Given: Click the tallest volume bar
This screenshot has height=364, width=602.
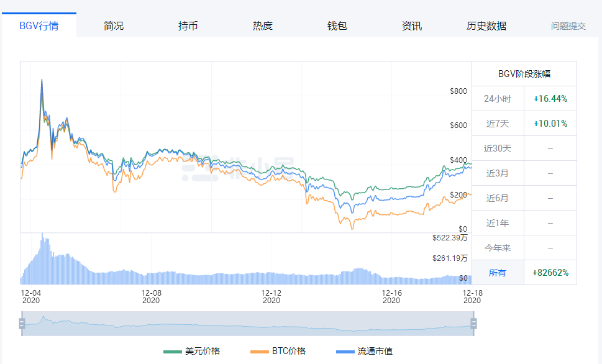Looking at the screenshot, I should [42, 258].
